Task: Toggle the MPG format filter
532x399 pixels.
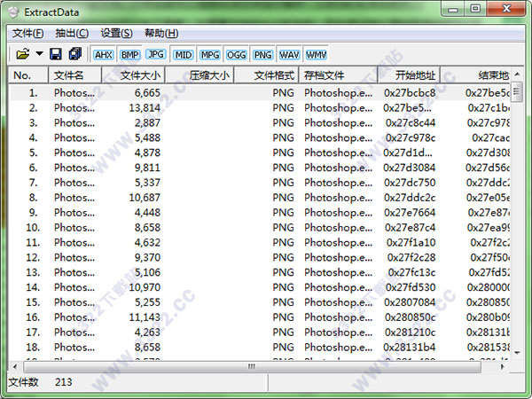Action: pos(209,55)
